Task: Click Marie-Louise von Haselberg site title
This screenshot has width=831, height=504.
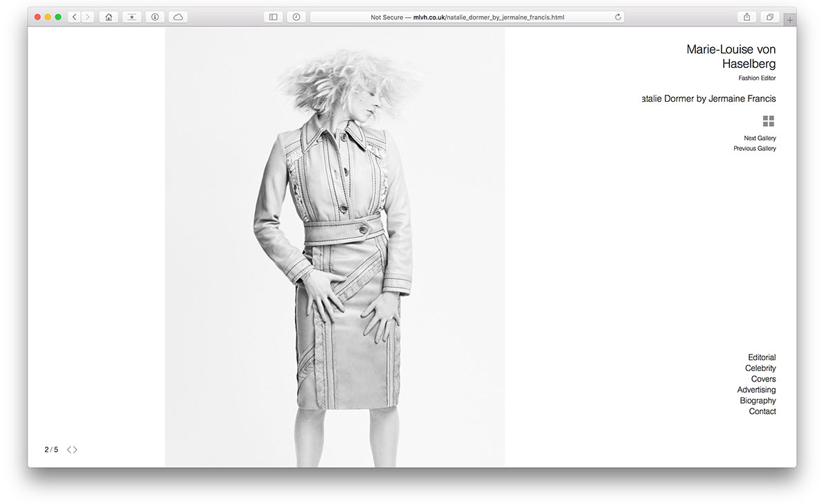Action: point(731,57)
